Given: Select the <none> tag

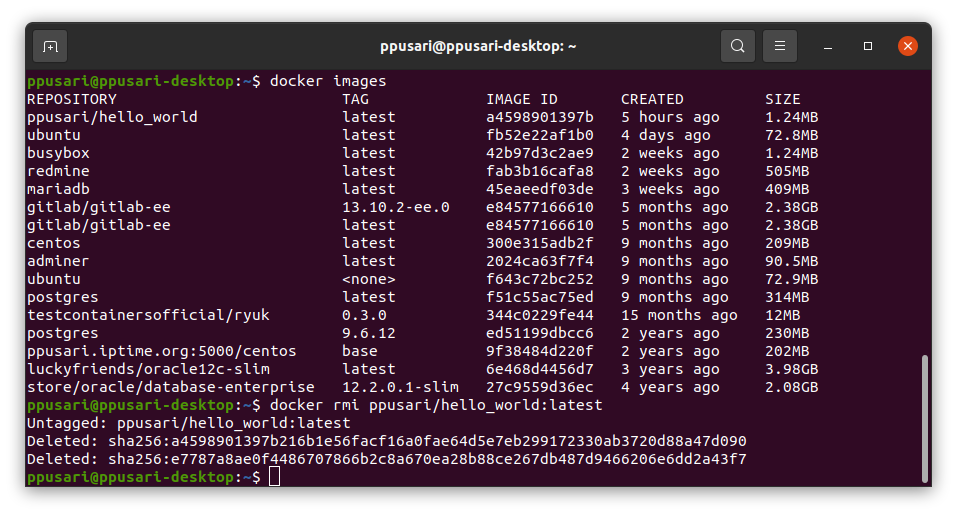Looking at the screenshot, I should 369,279.
